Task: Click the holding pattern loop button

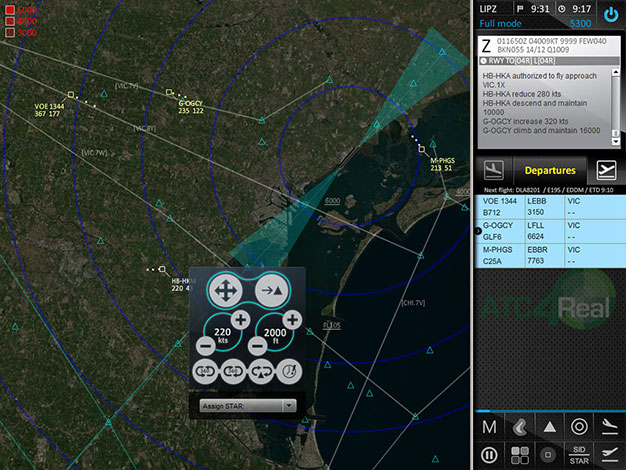Action: click(x=259, y=370)
